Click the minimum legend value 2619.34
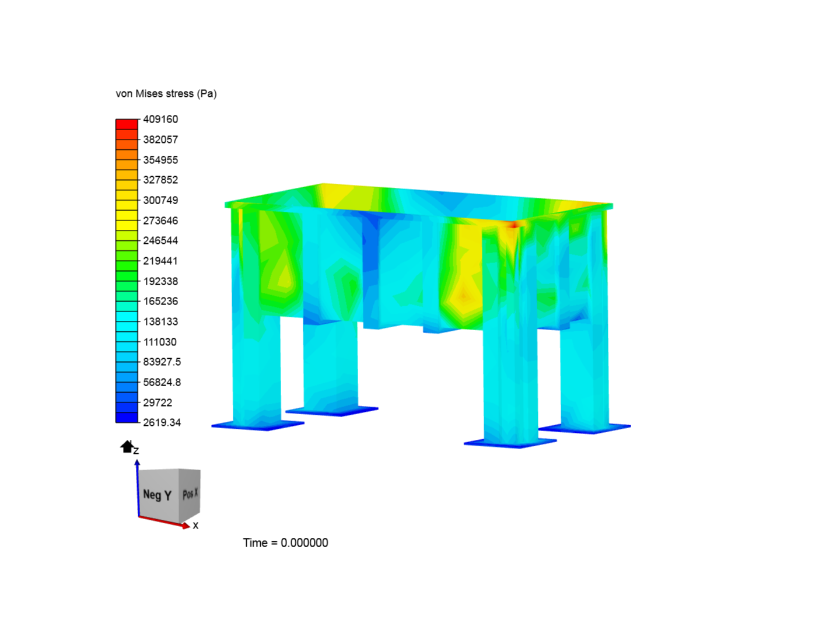This screenshot has width=840, height=630. coord(162,422)
